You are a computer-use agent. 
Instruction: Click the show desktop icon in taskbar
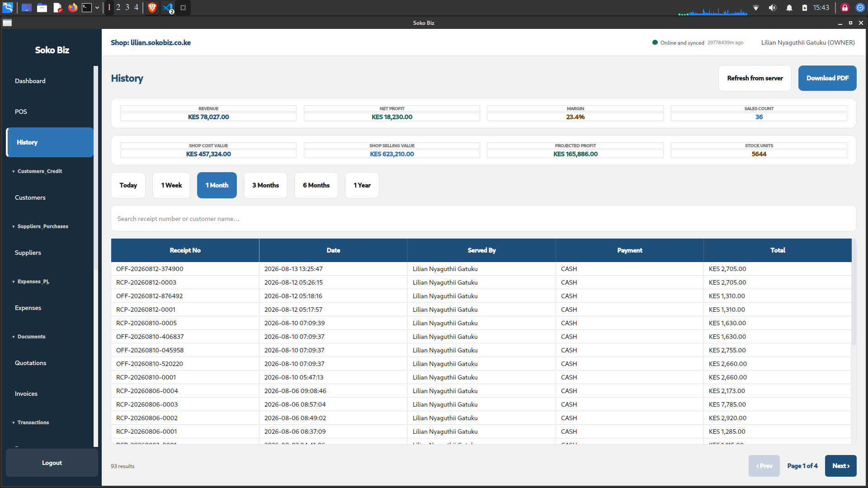click(x=27, y=8)
